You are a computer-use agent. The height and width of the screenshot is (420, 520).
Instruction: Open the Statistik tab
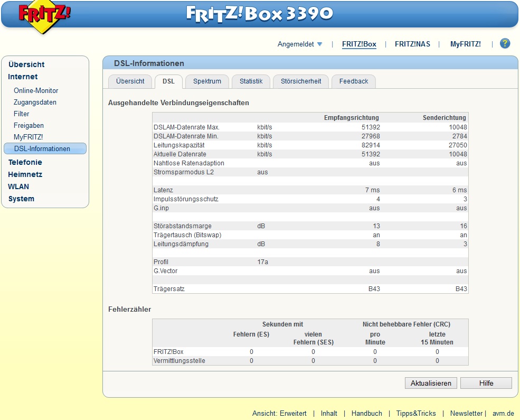pyautogui.click(x=251, y=81)
